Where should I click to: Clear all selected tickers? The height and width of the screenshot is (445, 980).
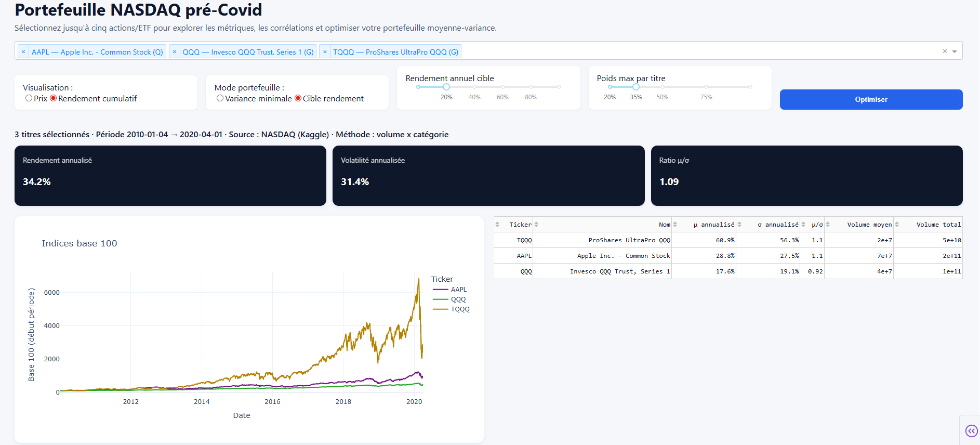945,51
